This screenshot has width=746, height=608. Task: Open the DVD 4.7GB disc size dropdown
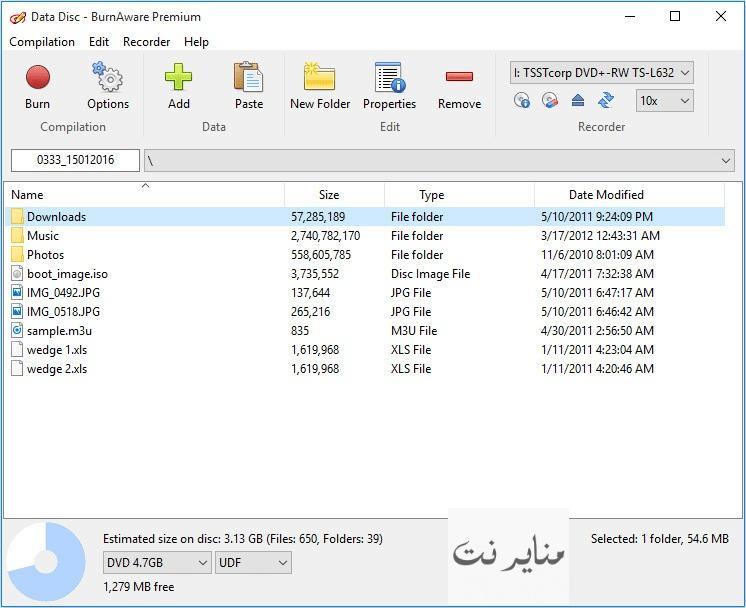click(x=157, y=563)
